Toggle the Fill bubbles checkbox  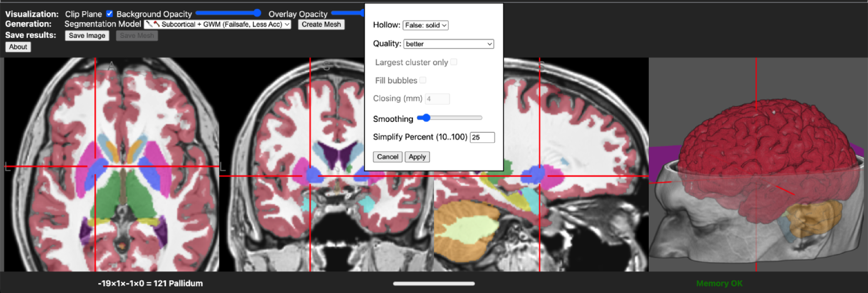[x=423, y=80]
